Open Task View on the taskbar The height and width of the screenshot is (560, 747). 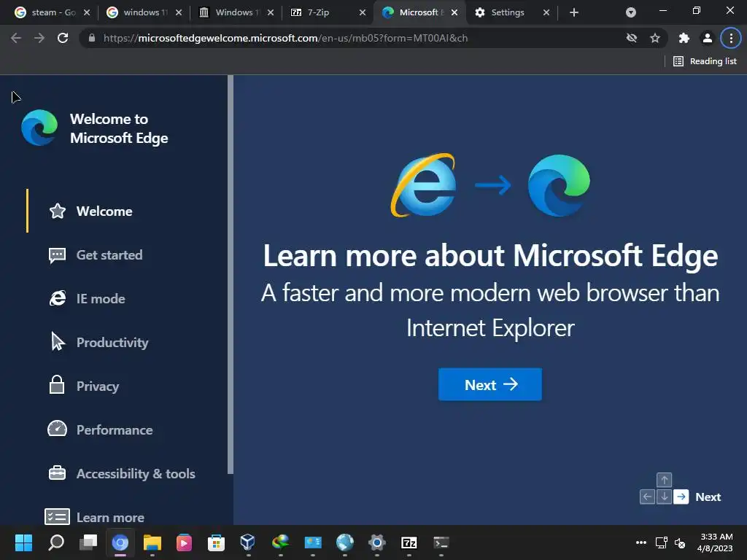coord(88,542)
